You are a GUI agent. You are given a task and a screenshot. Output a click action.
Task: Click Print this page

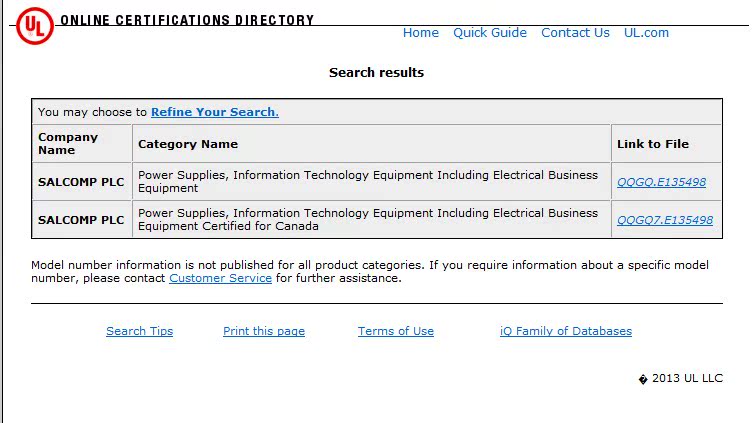point(264,331)
